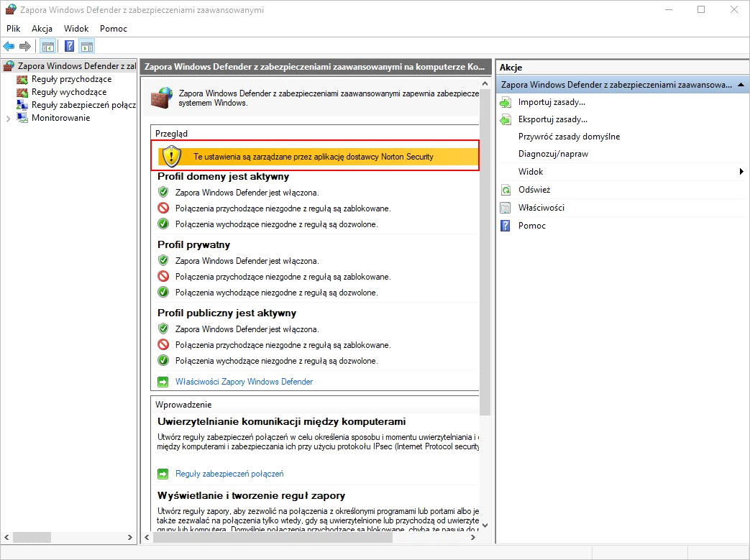The height and width of the screenshot is (560, 750).
Task: Click the Pomoc help icon in Akcje
Action: (x=506, y=226)
